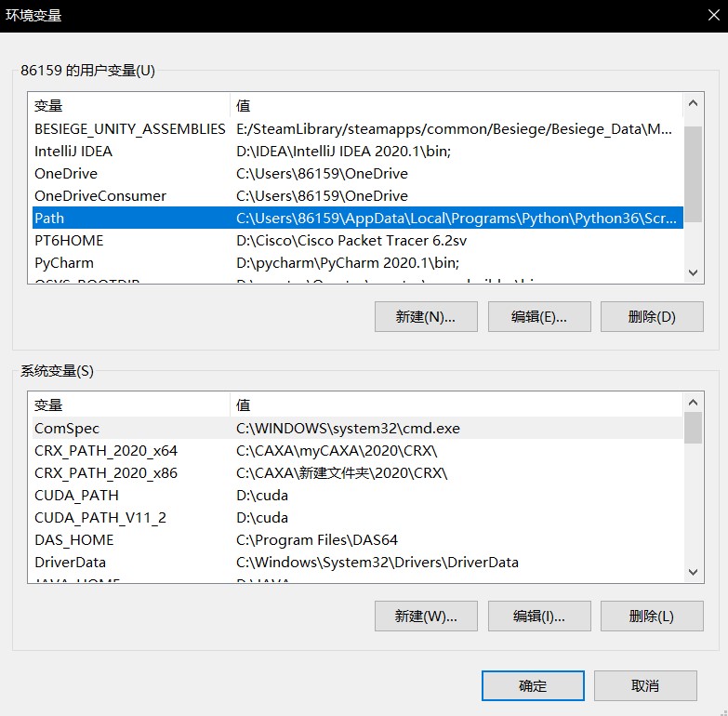This screenshot has height=716, width=728.
Task: Select the BESIEGE_UNITY_ASSEMBLIES variable row
Action: [x=130, y=128]
